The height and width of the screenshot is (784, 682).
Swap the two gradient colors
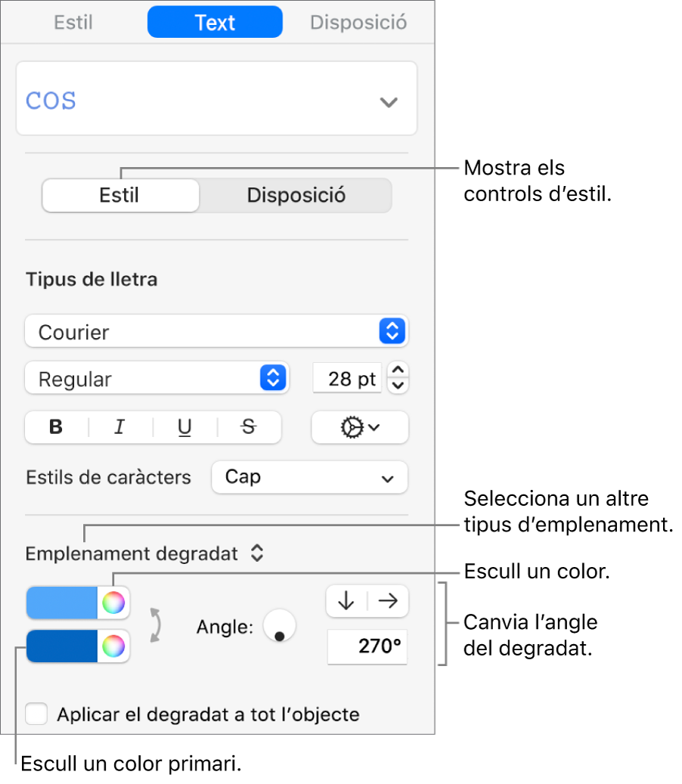pos(155,625)
